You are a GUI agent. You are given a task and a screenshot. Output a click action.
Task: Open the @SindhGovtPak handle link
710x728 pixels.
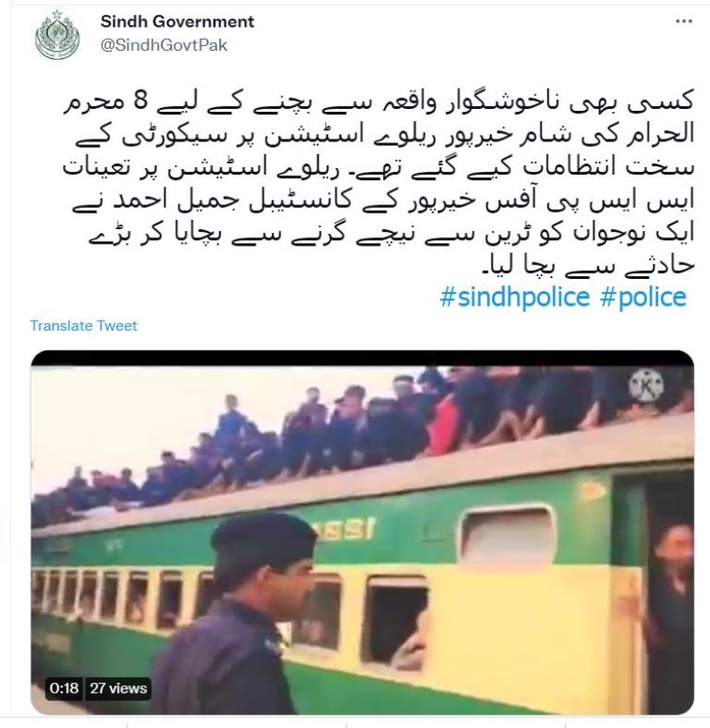click(x=164, y=45)
